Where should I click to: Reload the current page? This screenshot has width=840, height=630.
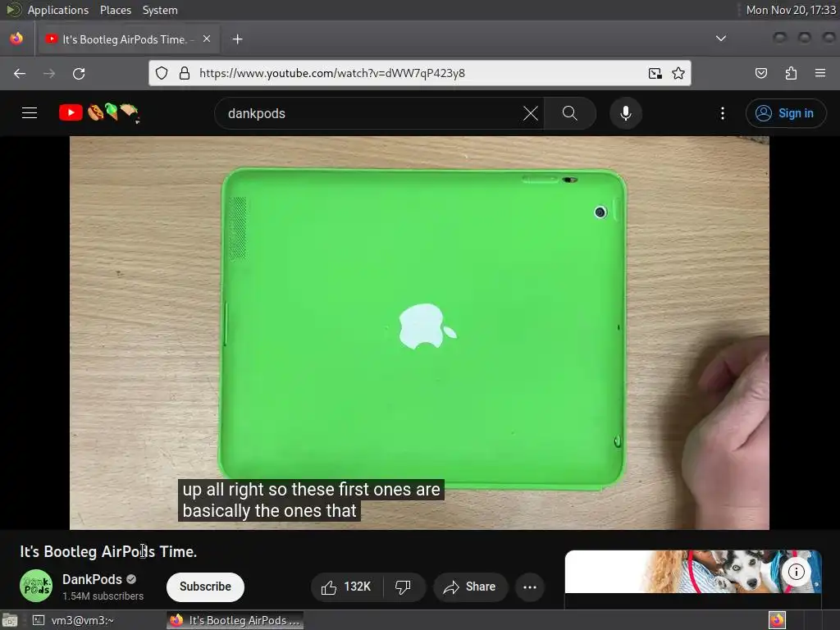point(79,73)
